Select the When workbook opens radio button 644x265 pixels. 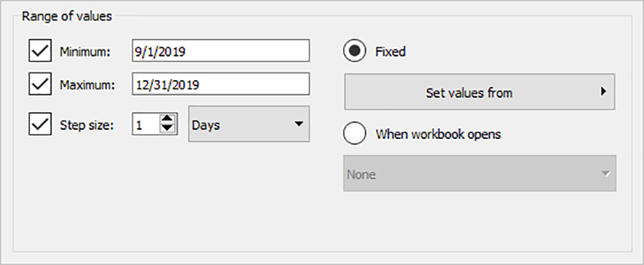coord(354,134)
